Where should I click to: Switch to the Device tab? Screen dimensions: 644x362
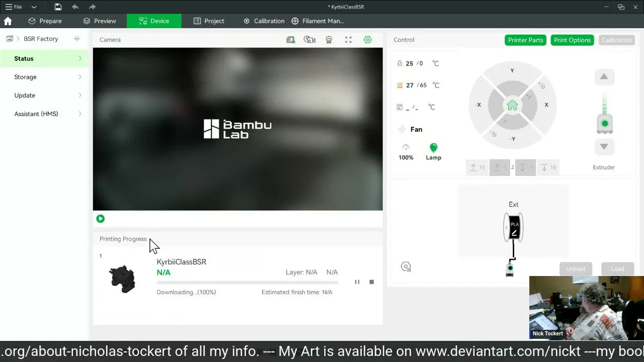(154, 21)
